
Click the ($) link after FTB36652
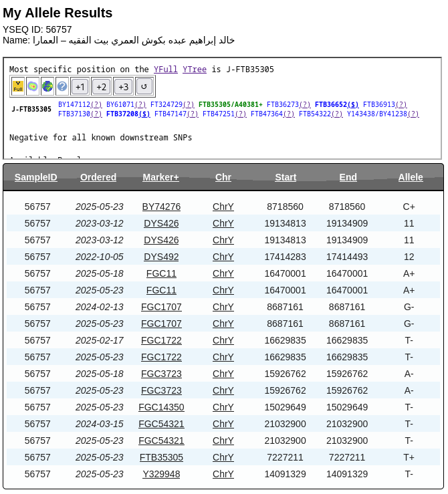coord(353,104)
